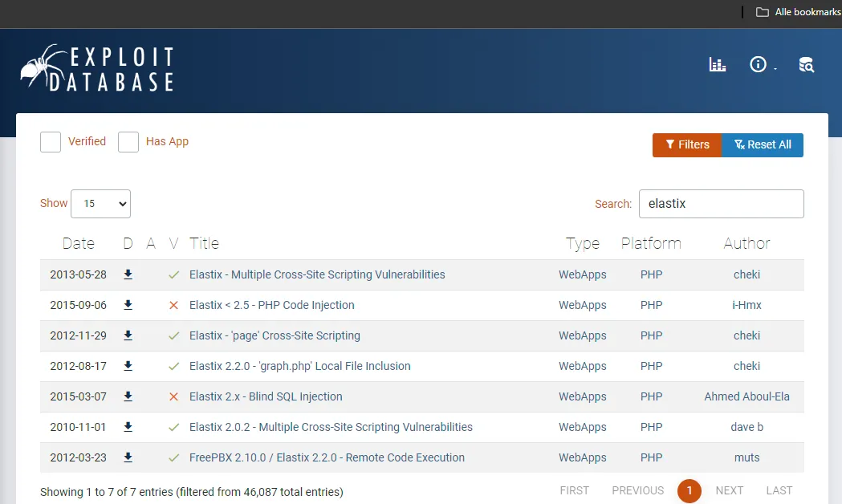Image resolution: width=842 pixels, height=504 pixels.
Task: Open the search database icon in header
Action: coord(806,64)
